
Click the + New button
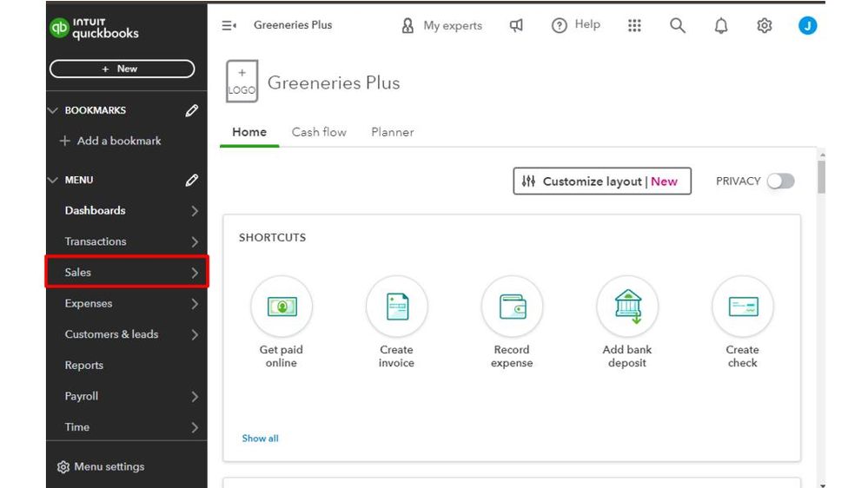(x=122, y=69)
